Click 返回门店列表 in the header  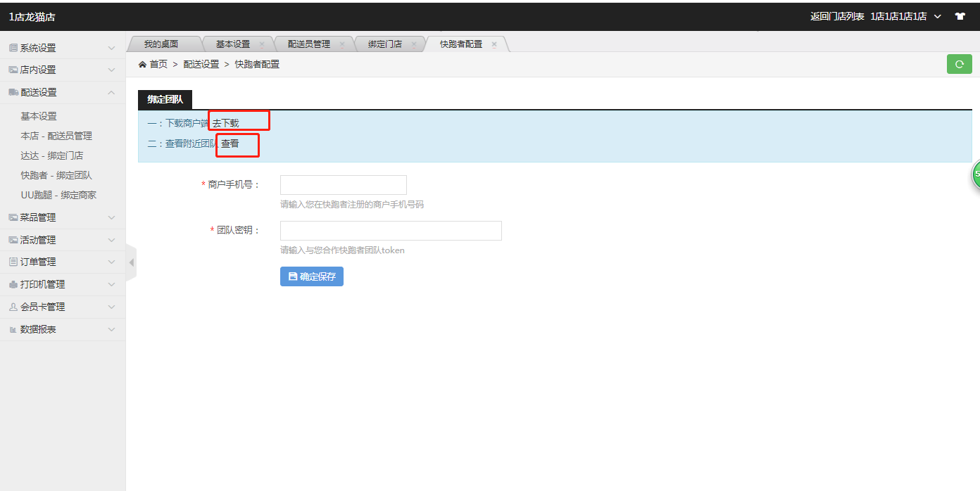837,16
